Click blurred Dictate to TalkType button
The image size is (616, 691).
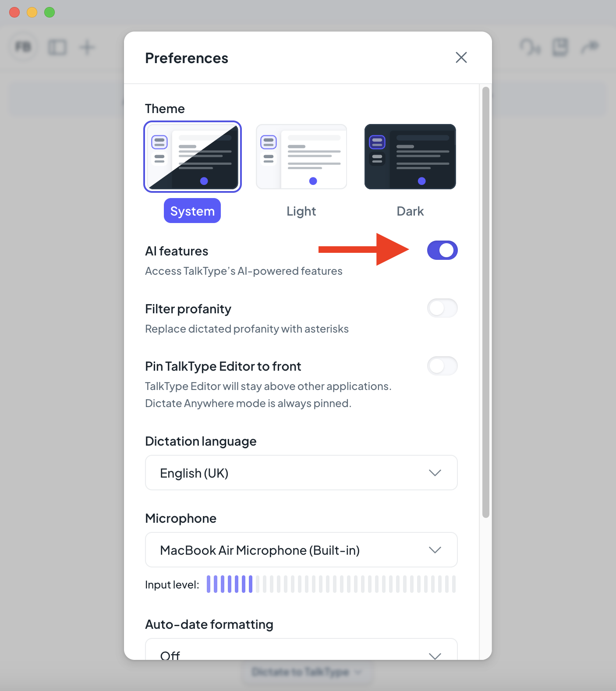coord(306,672)
